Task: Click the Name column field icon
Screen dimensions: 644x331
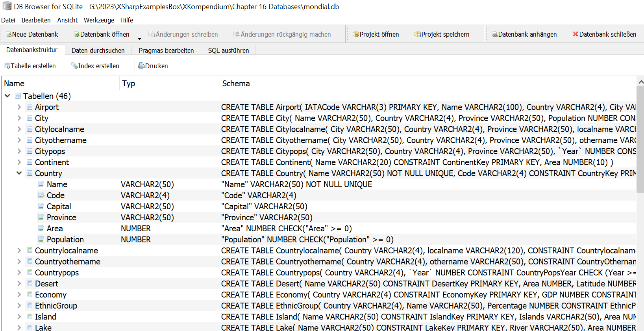Action: [x=41, y=184]
